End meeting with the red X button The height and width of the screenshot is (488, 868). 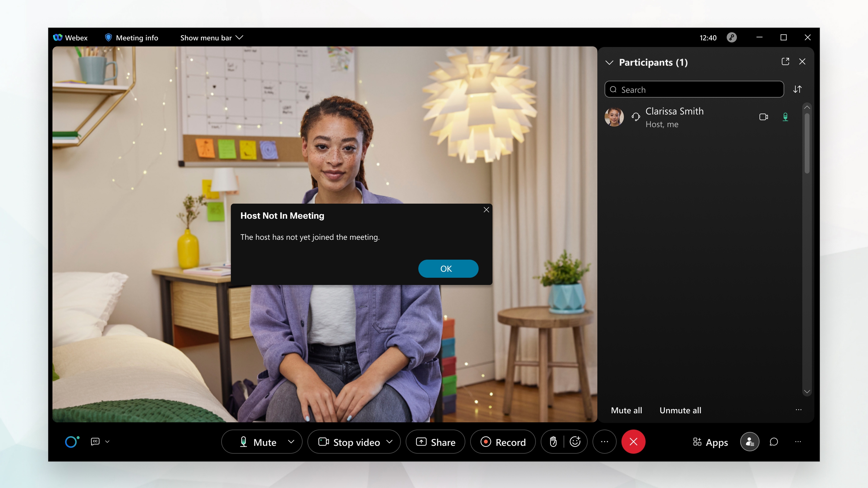pos(633,442)
